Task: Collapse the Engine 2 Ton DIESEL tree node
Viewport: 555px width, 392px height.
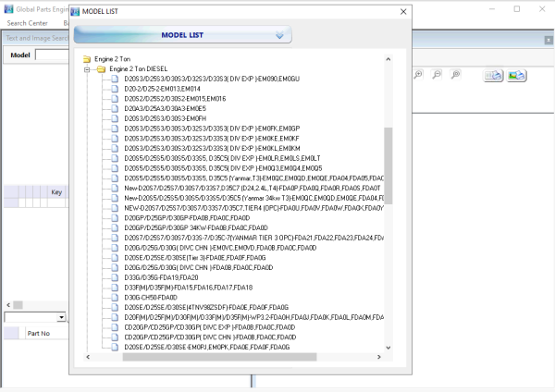Action: point(87,69)
